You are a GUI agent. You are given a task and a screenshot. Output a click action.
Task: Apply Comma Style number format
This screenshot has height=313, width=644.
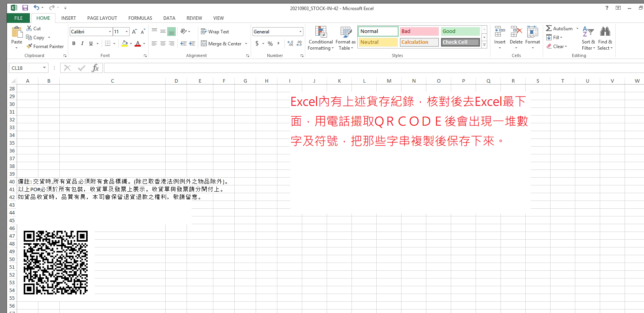(x=279, y=43)
